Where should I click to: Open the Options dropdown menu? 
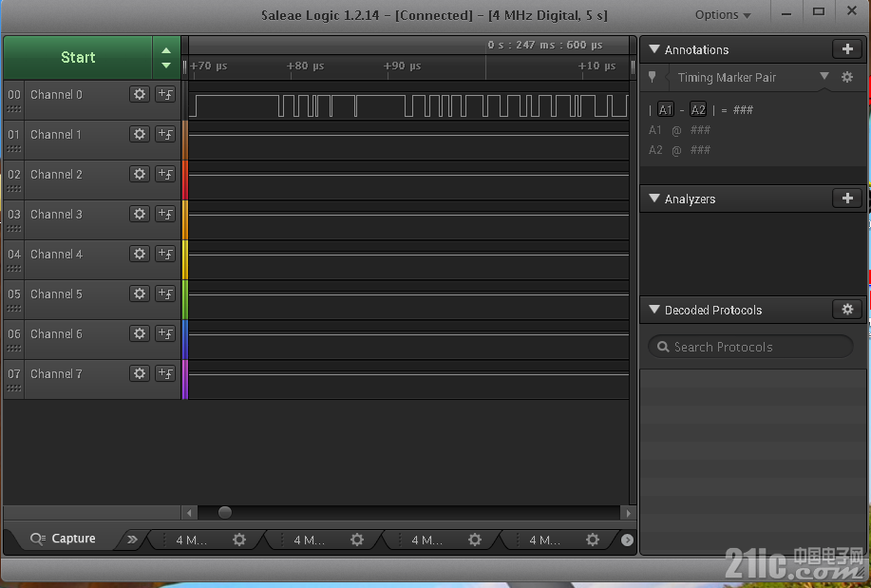tap(723, 15)
